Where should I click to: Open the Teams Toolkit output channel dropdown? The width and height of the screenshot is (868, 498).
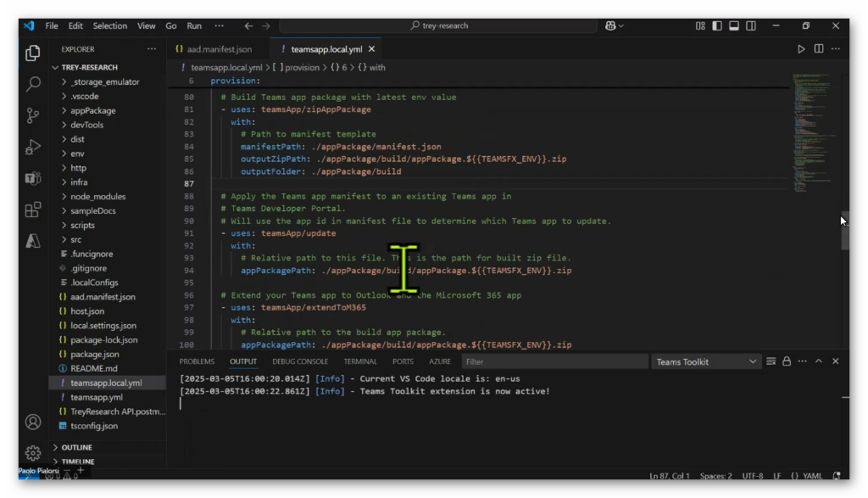click(x=706, y=361)
